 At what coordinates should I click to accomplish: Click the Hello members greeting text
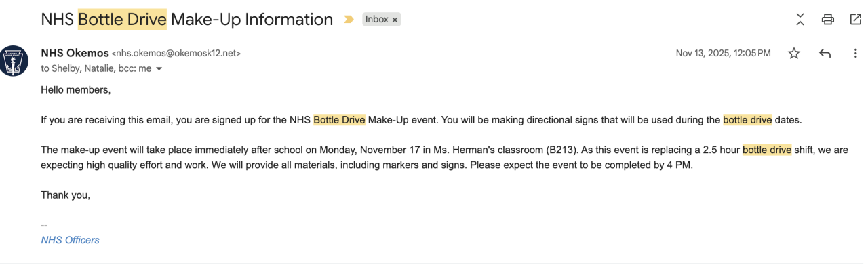pos(75,89)
